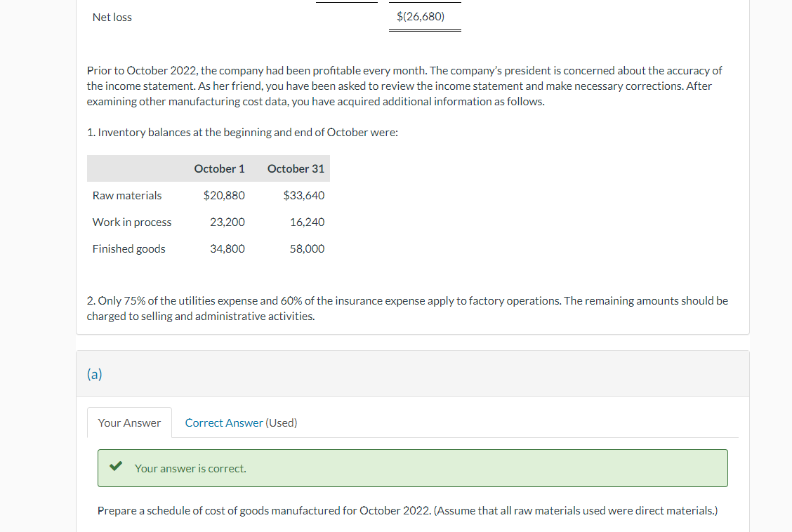The height and width of the screenshot is (532, 792).
Task: Select the October 1 column header
Action: (220, 168)
